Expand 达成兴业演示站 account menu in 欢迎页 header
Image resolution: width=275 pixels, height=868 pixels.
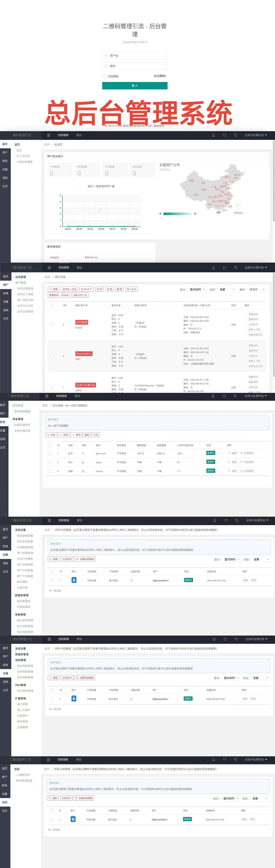[256, 135]
